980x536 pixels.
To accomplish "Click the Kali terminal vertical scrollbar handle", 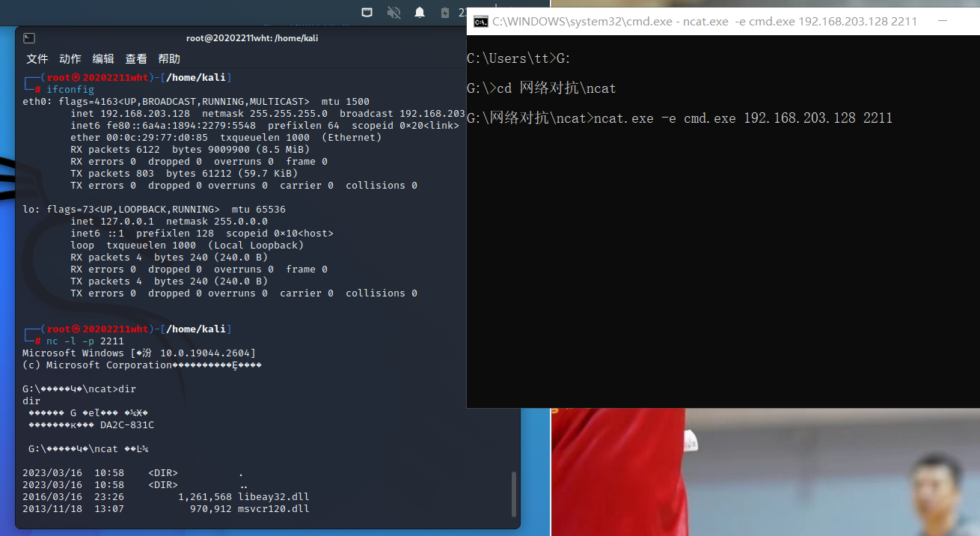I will pos(513,494).
